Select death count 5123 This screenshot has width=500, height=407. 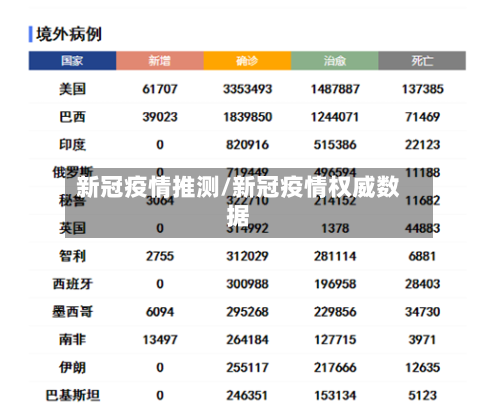click(x=422, y=395)
